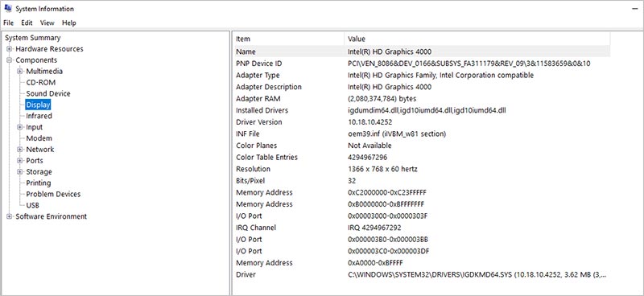The image size is (644, 296).
Task: Select the Display tree item
Action: tap(38, 105)
